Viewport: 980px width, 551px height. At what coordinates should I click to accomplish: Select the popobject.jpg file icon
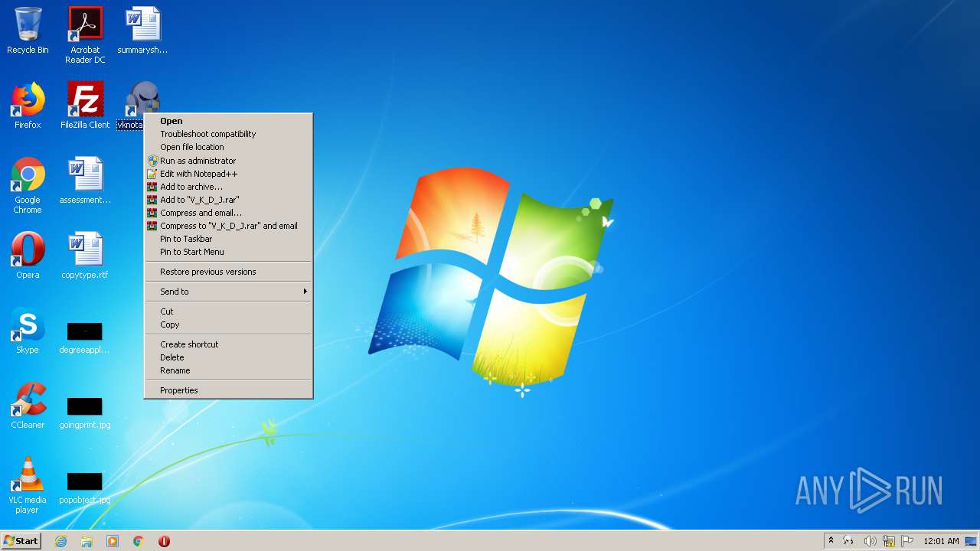click(x=85, y=487)
